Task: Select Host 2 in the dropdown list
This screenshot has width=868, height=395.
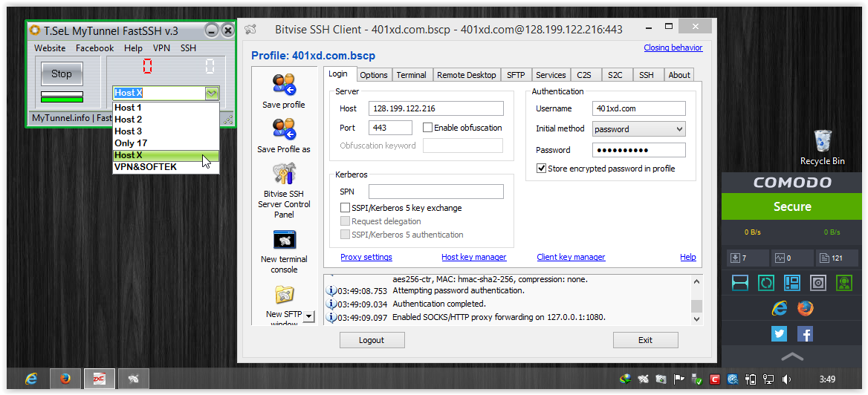Action: click(x=166, y=120)
